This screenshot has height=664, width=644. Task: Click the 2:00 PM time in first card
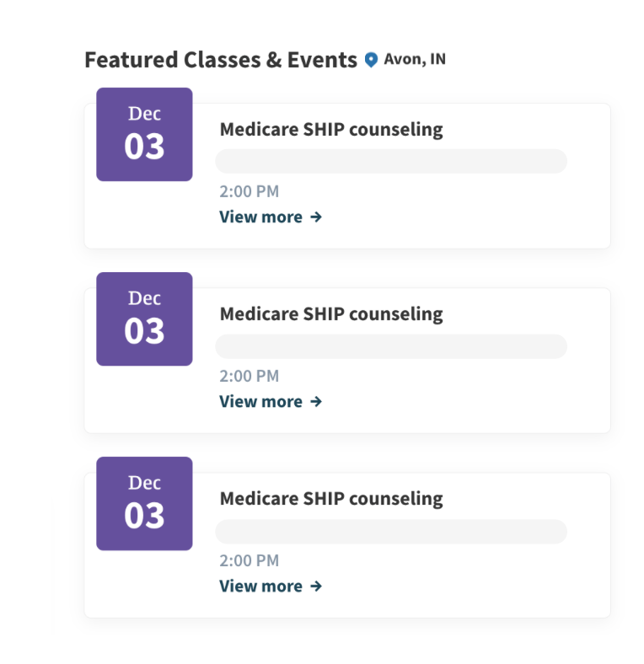click(x=249, y=192)
